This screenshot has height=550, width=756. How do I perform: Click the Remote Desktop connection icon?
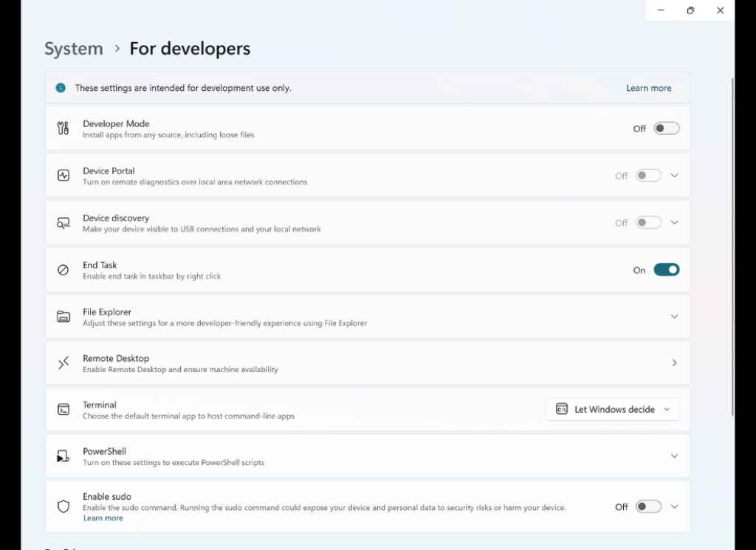[63, 362]
